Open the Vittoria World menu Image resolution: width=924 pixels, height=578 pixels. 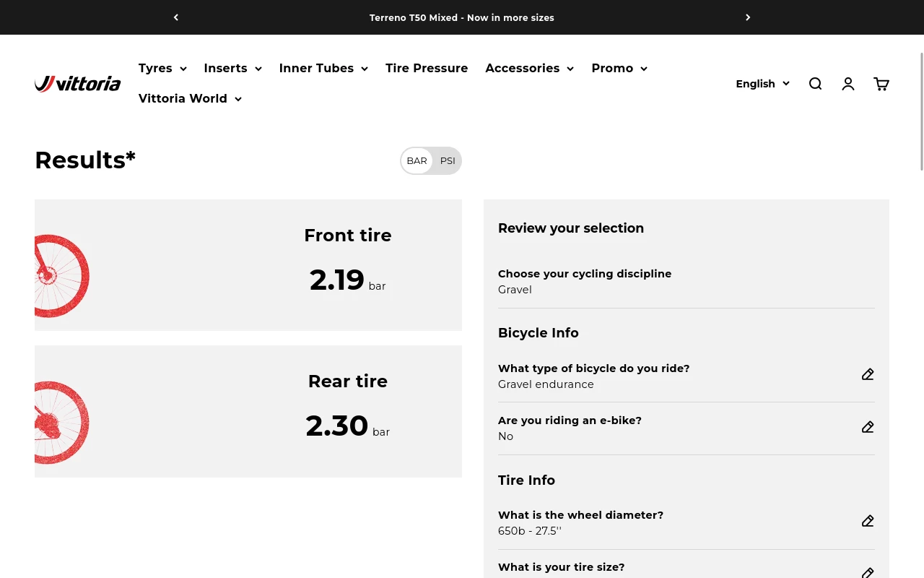pyautogui.click(x=190, y=98)
